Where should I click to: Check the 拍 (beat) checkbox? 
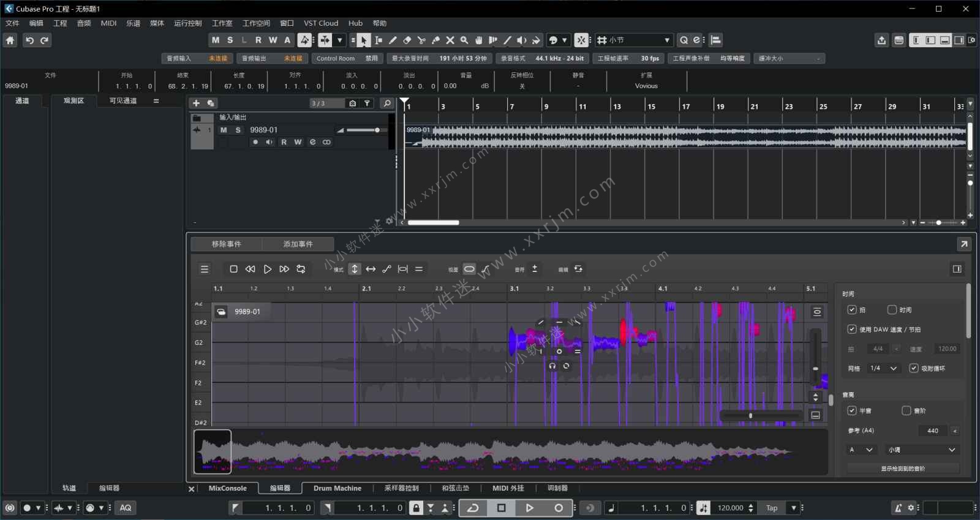851,310
